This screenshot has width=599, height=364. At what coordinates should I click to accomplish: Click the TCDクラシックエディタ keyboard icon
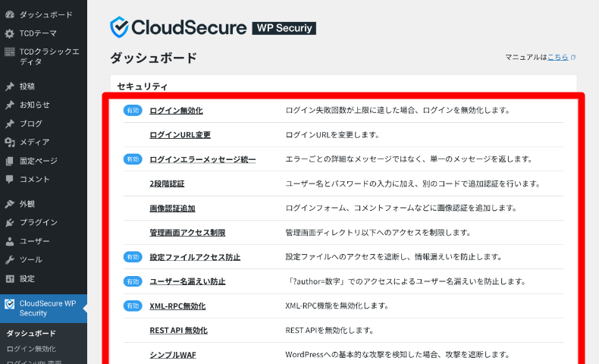[x=10, y=52]
